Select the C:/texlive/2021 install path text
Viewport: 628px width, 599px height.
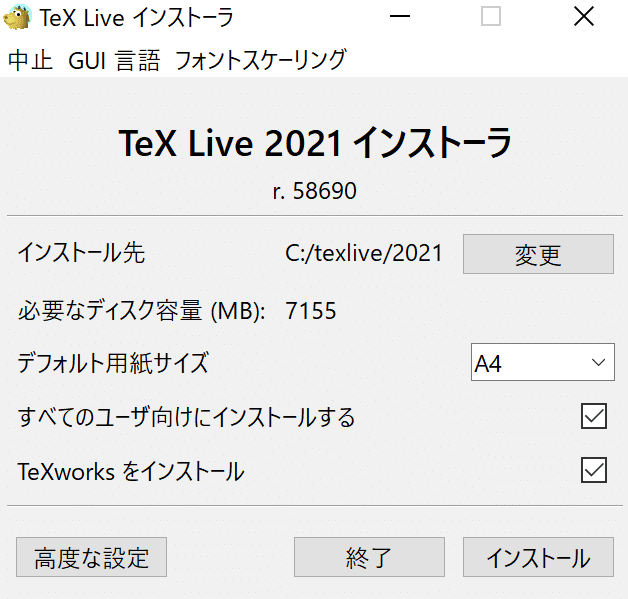click(x=364, y=253)
